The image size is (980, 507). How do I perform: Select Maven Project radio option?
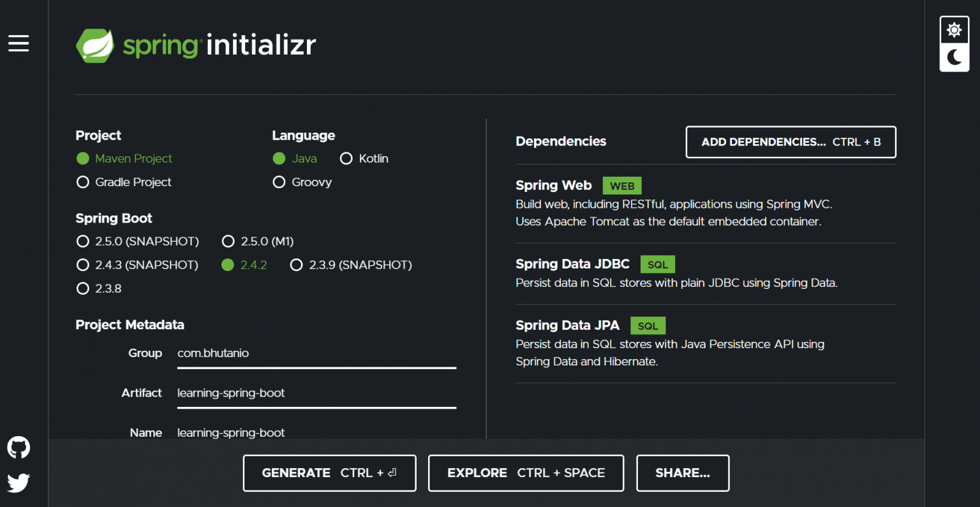124,158
